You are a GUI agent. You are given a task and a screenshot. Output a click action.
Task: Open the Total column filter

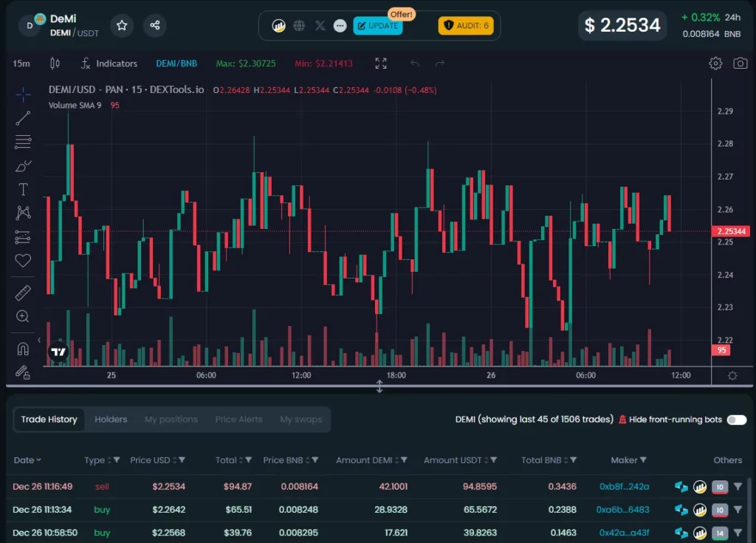[248, 460]
